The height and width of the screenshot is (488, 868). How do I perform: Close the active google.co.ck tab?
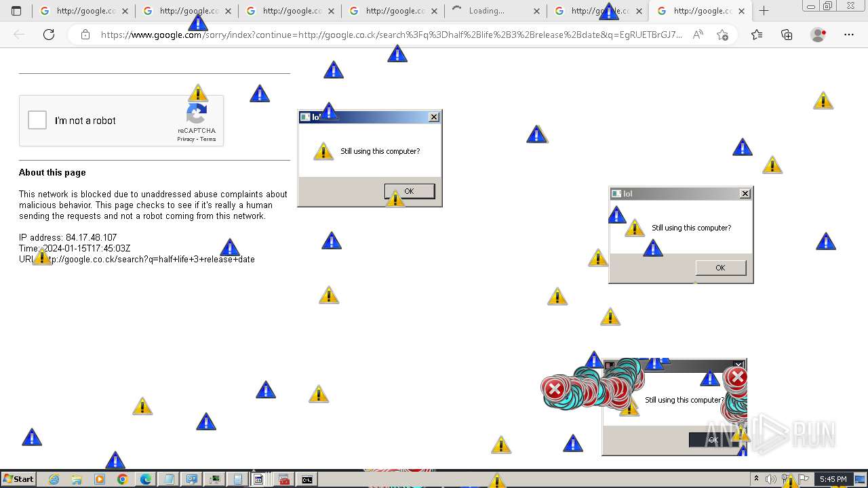tap(742, 11)
